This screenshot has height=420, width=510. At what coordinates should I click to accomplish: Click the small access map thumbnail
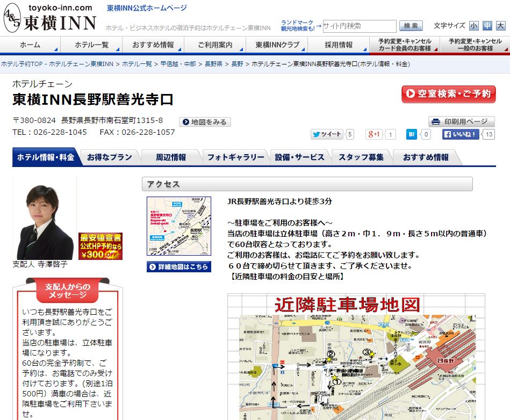click(179, 226)
